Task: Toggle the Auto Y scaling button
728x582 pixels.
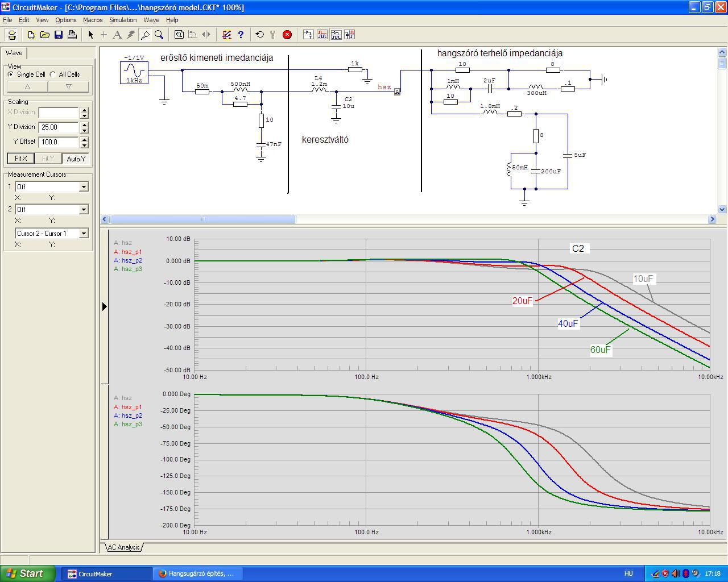Action: pyautogui.click(x=76, y=159)
